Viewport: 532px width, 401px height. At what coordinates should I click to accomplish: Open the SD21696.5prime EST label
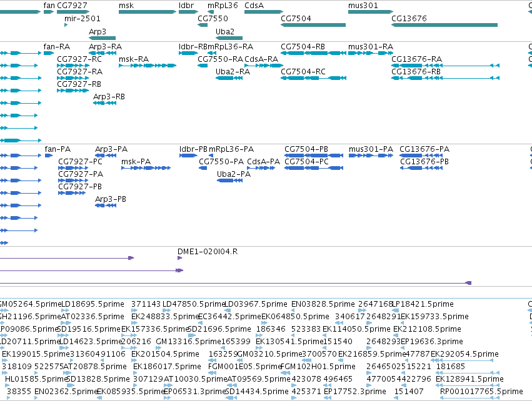coord(219,329)
